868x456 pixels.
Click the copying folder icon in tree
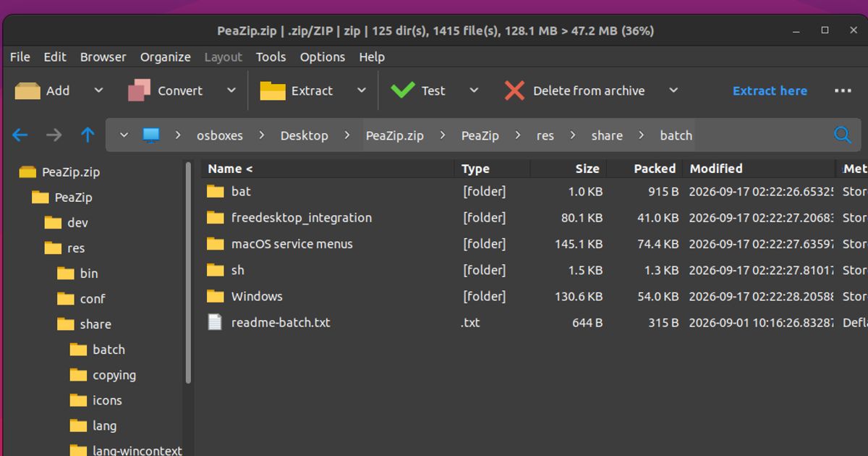pos(79,375)
